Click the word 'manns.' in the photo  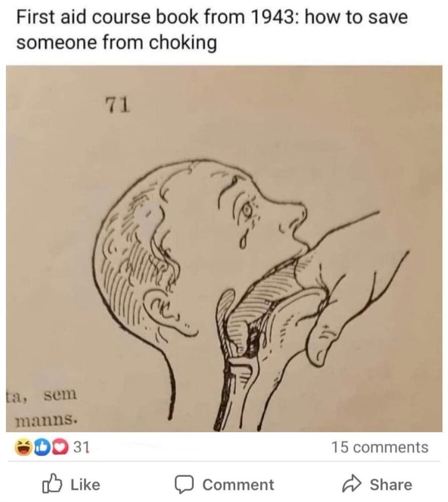point(46,419)
